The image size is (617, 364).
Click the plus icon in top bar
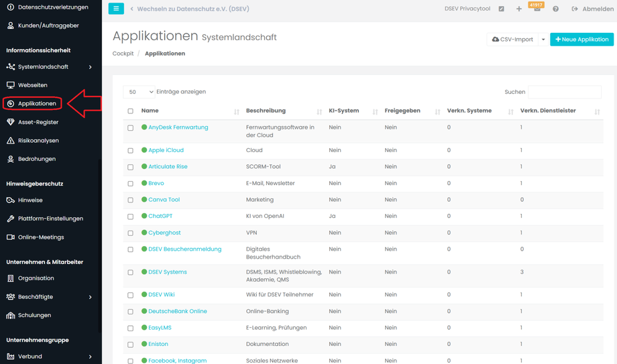click(x=518, y=9)
